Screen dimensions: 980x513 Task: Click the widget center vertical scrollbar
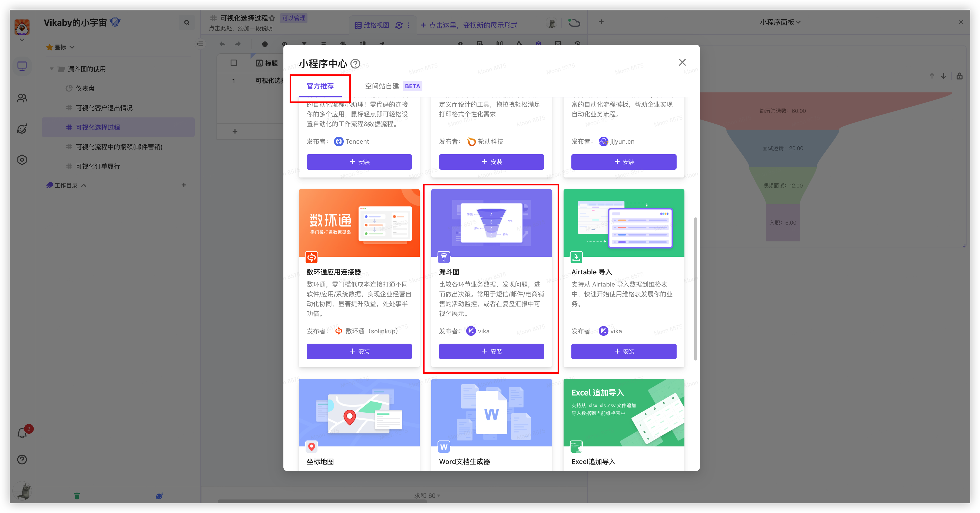696,288
